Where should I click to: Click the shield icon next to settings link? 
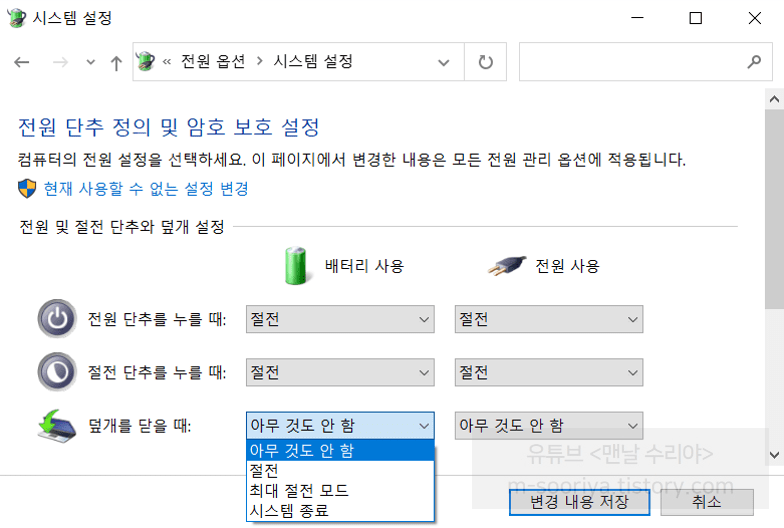point(27,189)
